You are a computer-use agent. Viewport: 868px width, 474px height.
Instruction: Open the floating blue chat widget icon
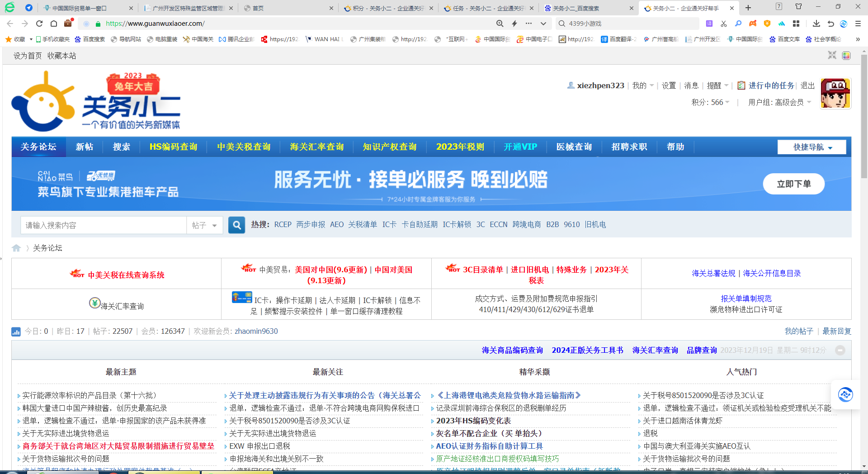(845, 395)
